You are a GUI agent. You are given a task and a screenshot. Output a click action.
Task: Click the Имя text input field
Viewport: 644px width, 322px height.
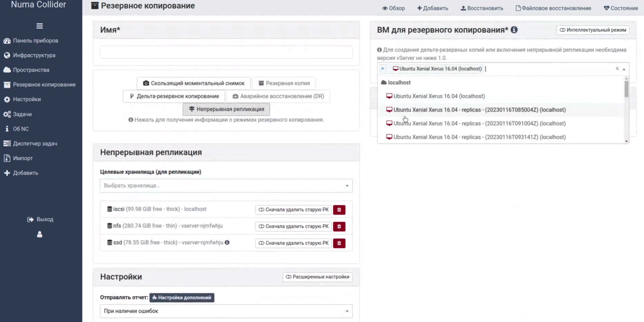226,52
